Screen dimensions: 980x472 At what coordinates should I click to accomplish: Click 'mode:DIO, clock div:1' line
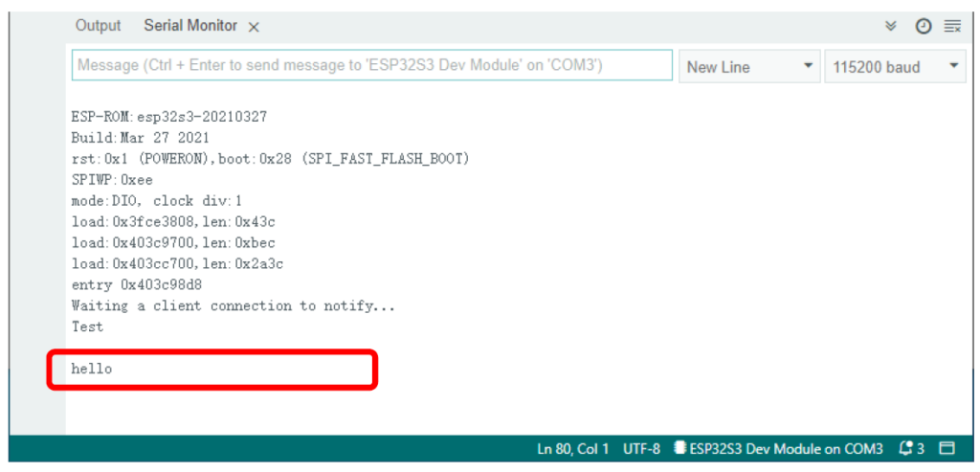click(157, 201)
